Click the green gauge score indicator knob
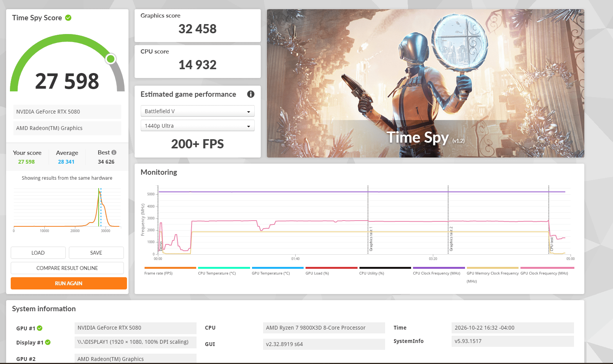Screen dimensions: 613x364 point(111,58)
